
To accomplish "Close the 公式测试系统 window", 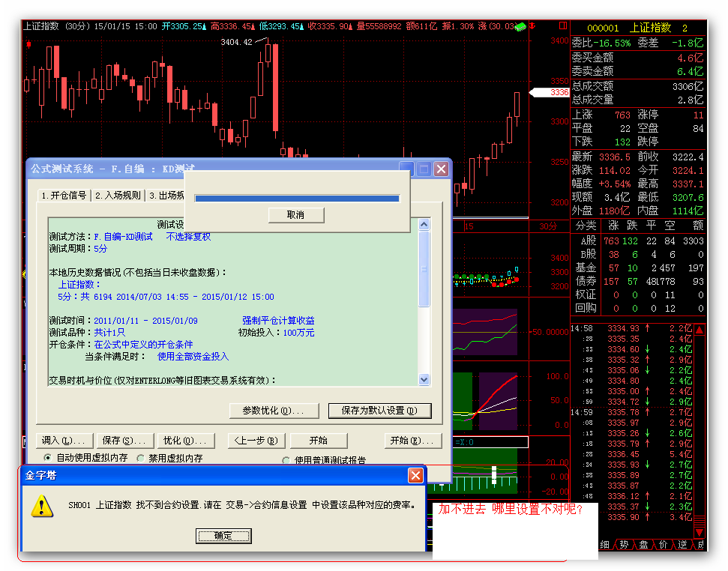I will [x=441, y=169].
